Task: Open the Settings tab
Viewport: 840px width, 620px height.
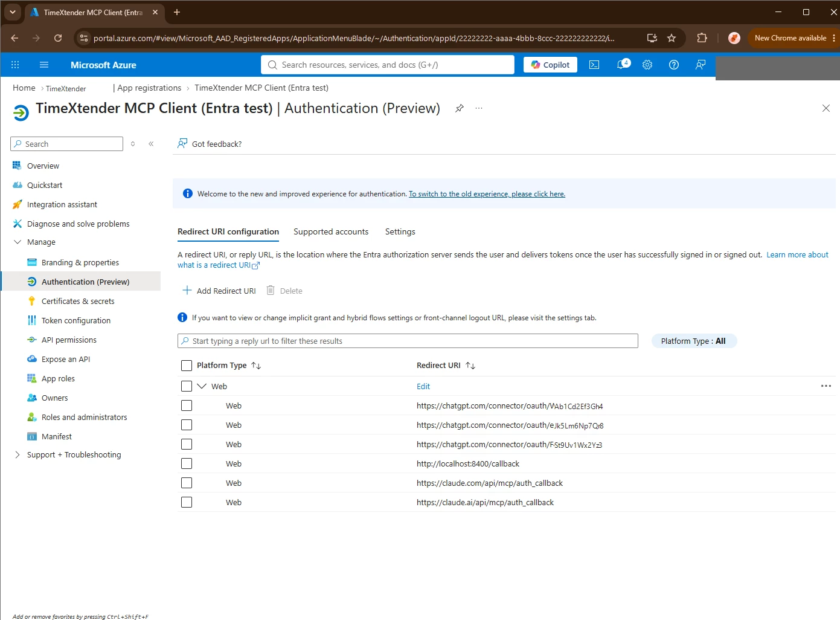Action: point(400,231)
